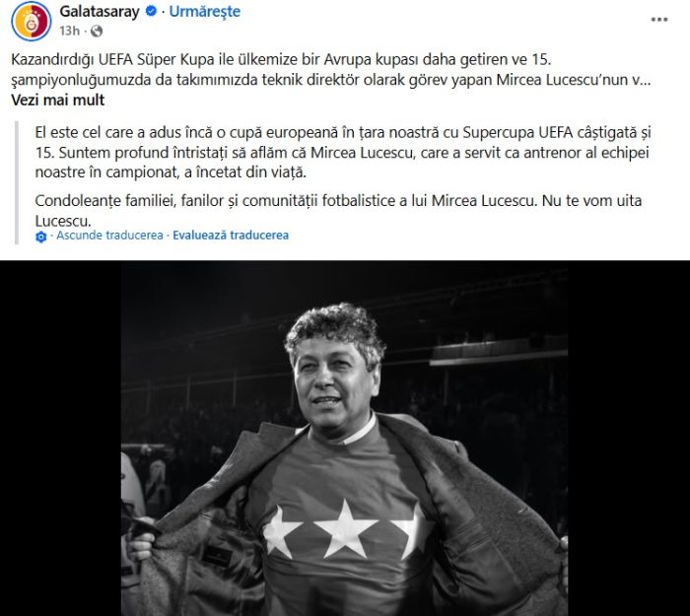Click the translated Romanian first paragraph
This screenshot has width=690, height=616.
click(343, 152)
